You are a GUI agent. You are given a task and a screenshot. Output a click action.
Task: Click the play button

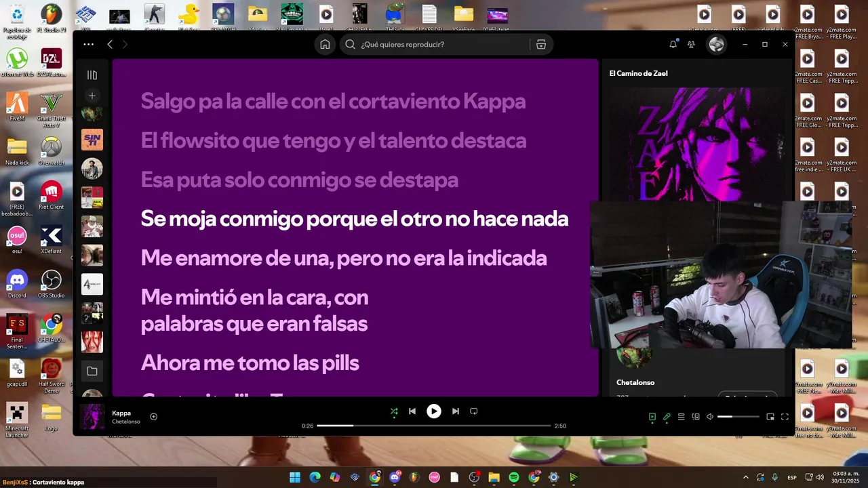[x=434, y=411]
